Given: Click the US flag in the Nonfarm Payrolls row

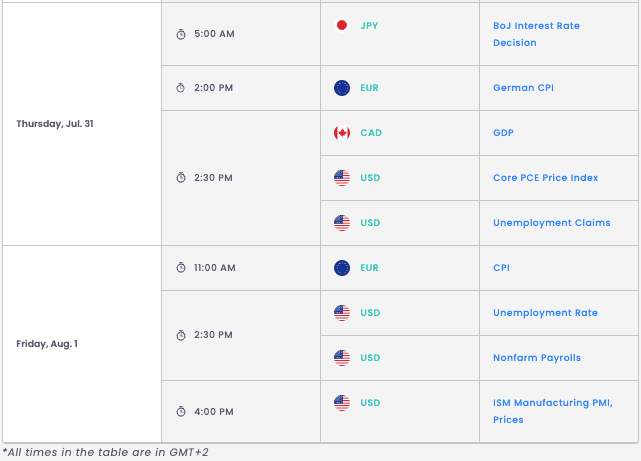Looking at the screenshot, I should 342,358.
